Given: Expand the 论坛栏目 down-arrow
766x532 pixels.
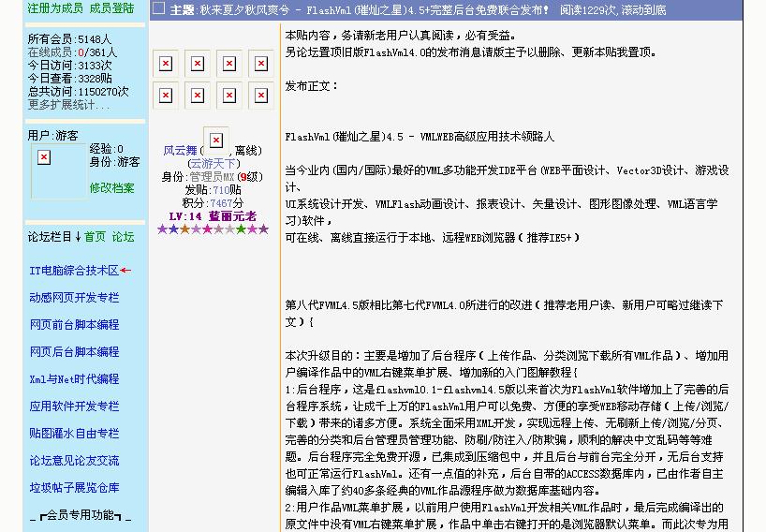Looking at the screenshot, I should coord(78,237).
